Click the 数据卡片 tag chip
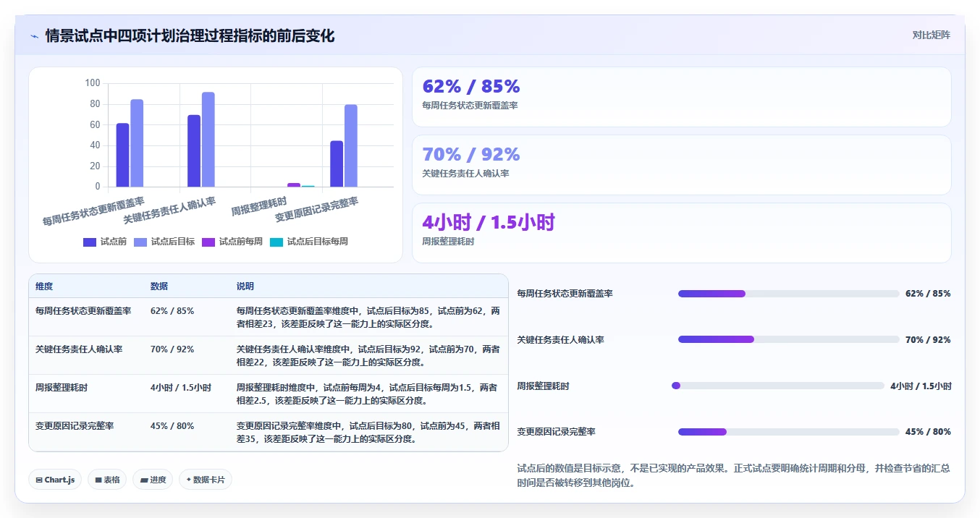Image resolution: width=980 pixels, height=518 pixels. point(206,480)
